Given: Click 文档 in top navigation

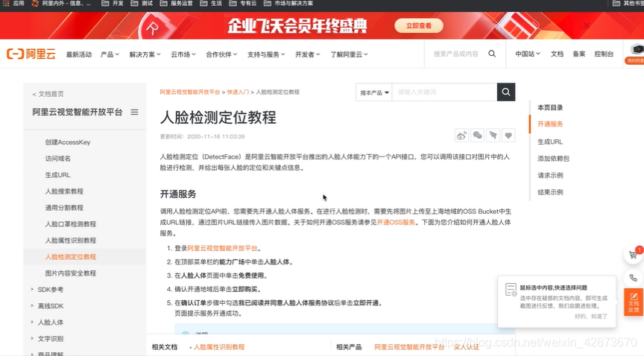Looking at the screenshot, I should (557, 54).
